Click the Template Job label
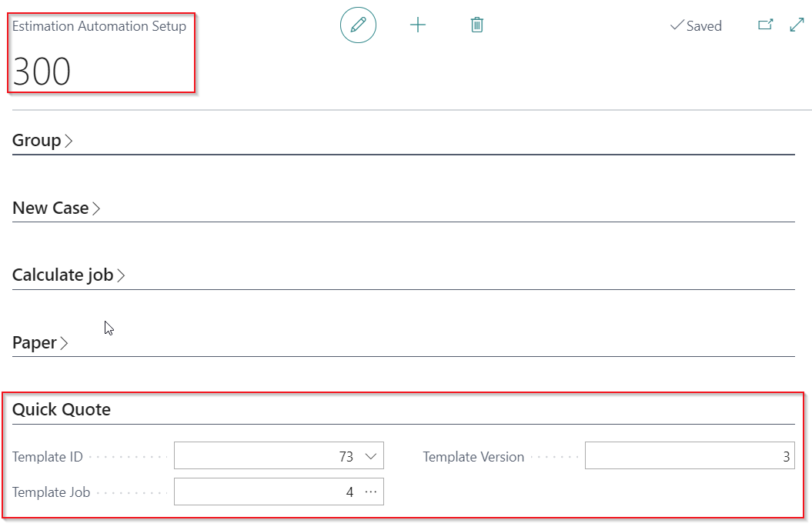This screenshot has width=812, height=530. 52,492
